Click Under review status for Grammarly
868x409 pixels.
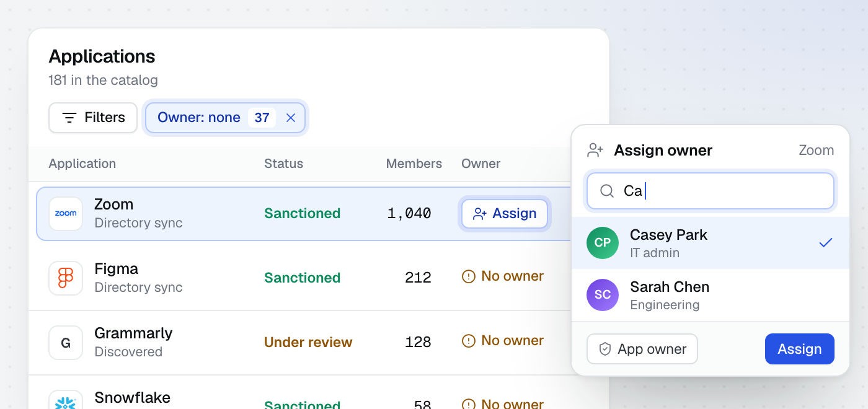[x=308, y=343]
